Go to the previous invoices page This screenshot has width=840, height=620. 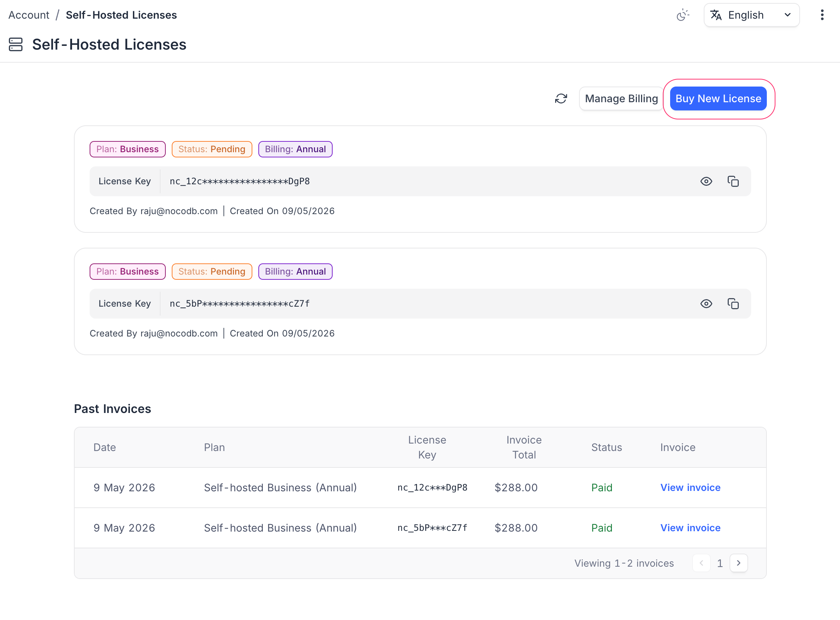point(701,563)
